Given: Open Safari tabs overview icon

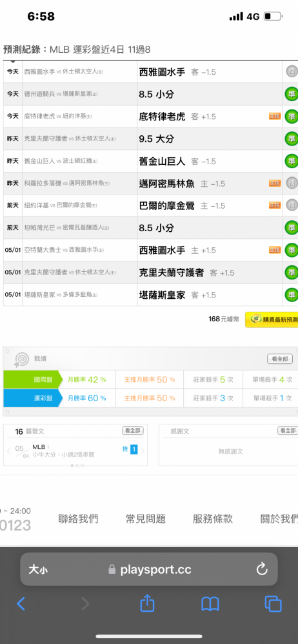Looking at the screenshot, I should [x=273, y=604].
